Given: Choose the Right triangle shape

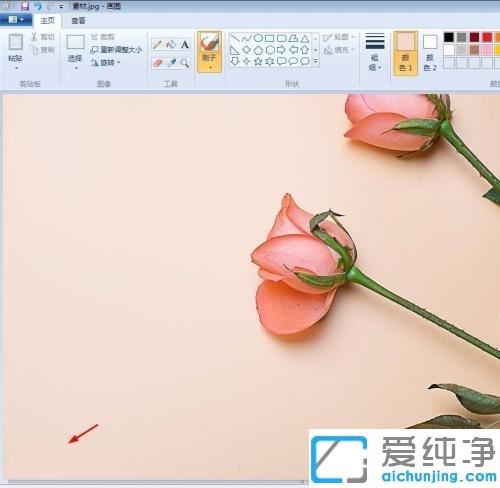Looking at the screenshot, I should 235,50.
